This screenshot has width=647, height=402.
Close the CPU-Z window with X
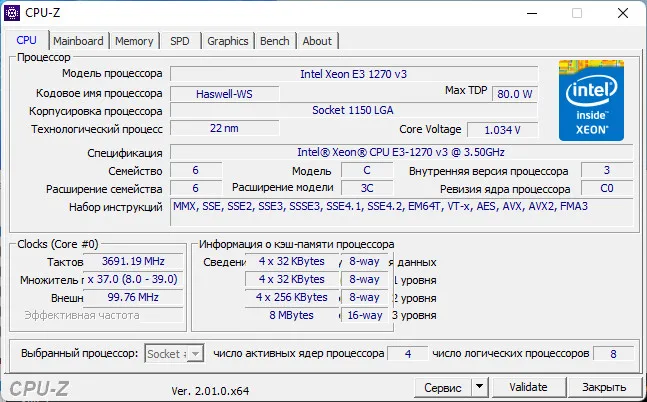(x=623, y=13)
